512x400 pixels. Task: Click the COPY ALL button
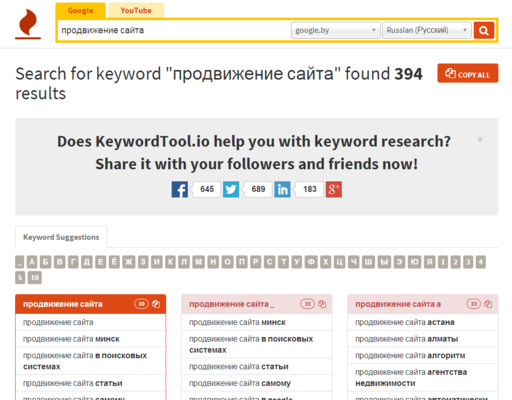pos(468,73)
